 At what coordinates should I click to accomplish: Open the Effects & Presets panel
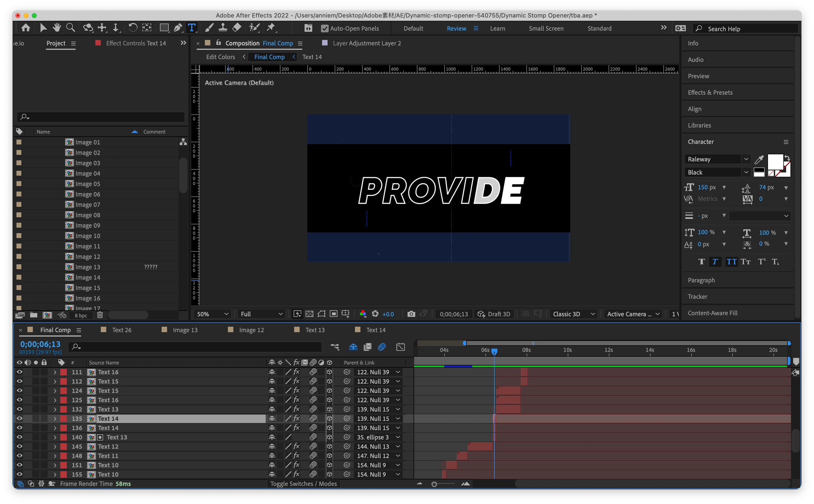710,93
